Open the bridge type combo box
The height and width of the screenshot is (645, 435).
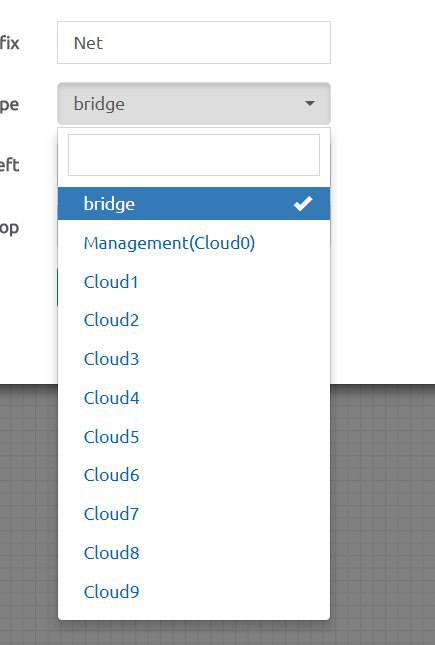point(194,104)
